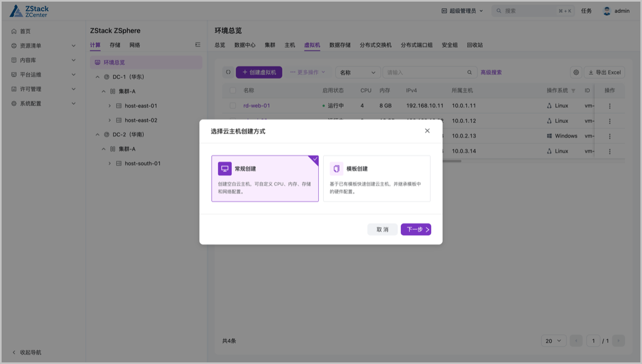Close the 选择云主机创建方式 dialog
This screenshot has height=364, width=642.
[x=427, y=131]
